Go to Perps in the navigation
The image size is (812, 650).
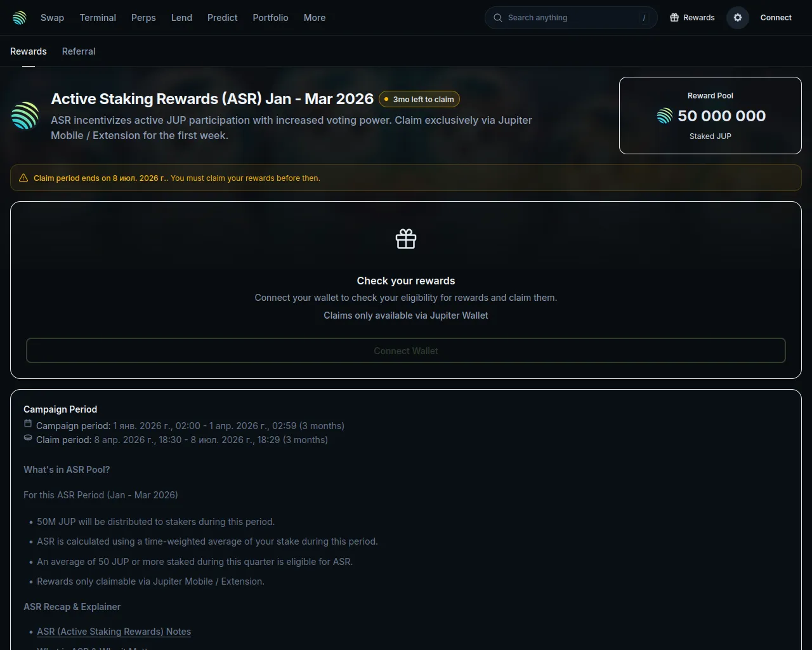[x=143, y=18]
